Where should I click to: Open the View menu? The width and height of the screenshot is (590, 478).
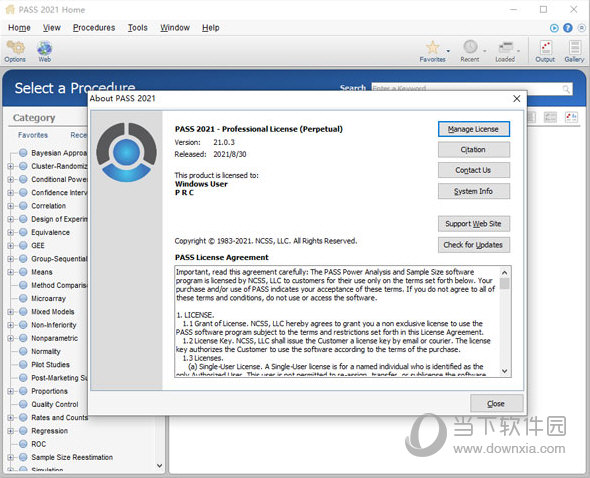pyautogui.click(x=52, y=28)
